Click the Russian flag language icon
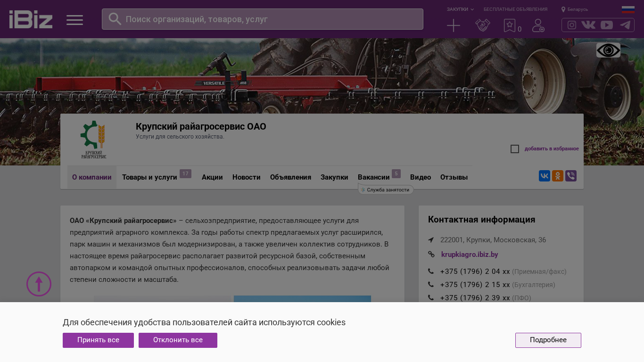 point(628,9)
